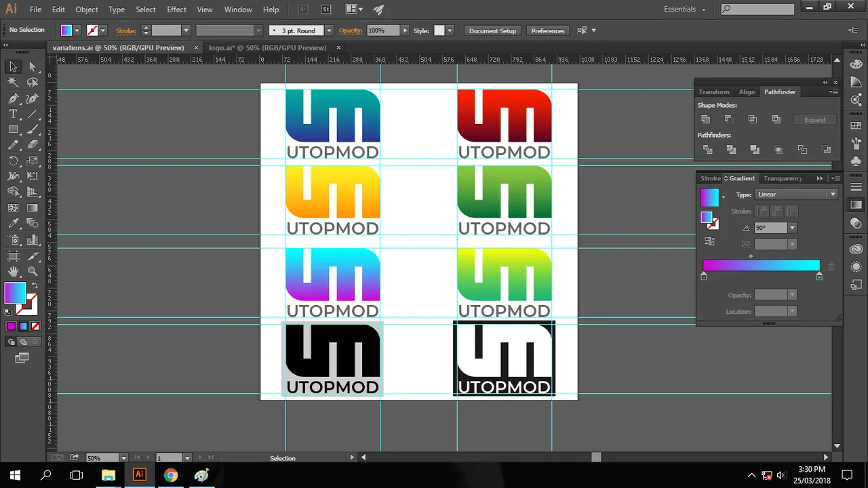868x488 pixels.
Task: Change screen mode at toolbox bottom
Action: click(x=22, y=357)
